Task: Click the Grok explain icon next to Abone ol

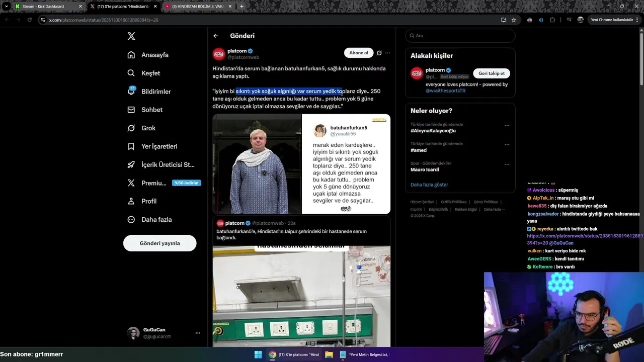Action: (379, 53)
